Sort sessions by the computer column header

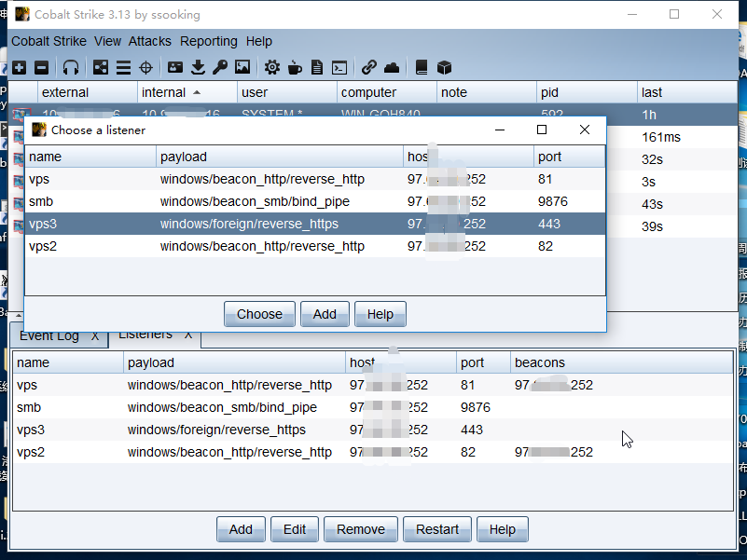coord(387,92)
